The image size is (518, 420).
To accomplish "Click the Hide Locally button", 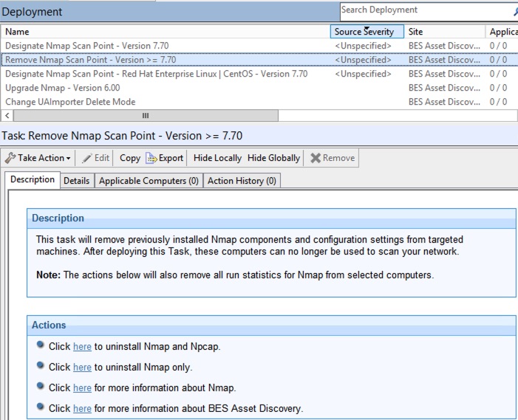I will (217, 158).
